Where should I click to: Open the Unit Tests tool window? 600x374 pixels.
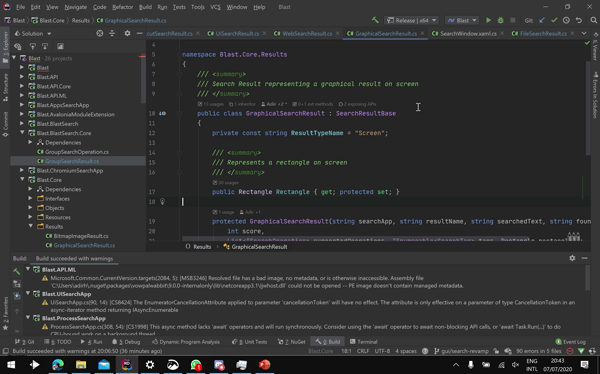pos(249,342)
